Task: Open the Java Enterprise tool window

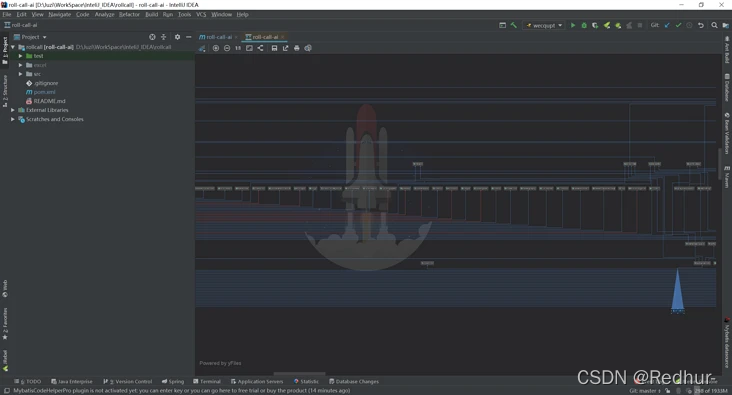Action: (72, 381)
